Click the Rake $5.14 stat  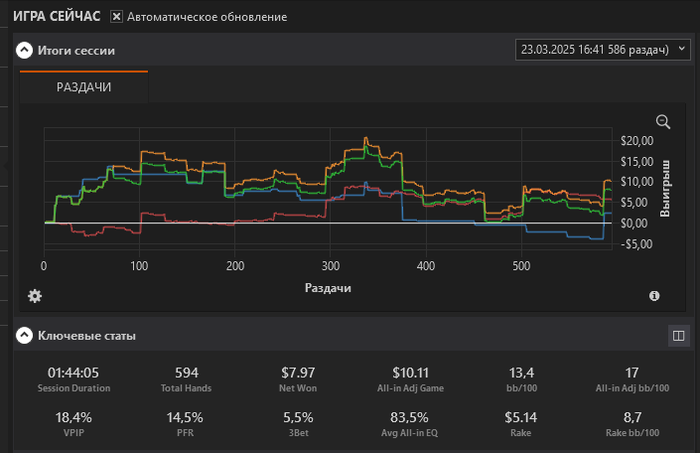coord(521,416)
